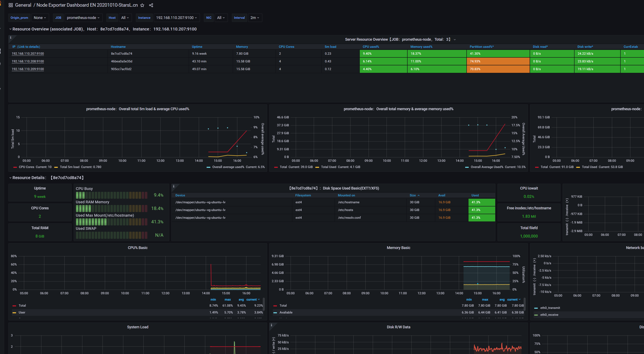Click the dashboard title Node Exporter Dashboard
Image resolution: width=644 pixels, height=354 pixels.
[x=87, y=5]
